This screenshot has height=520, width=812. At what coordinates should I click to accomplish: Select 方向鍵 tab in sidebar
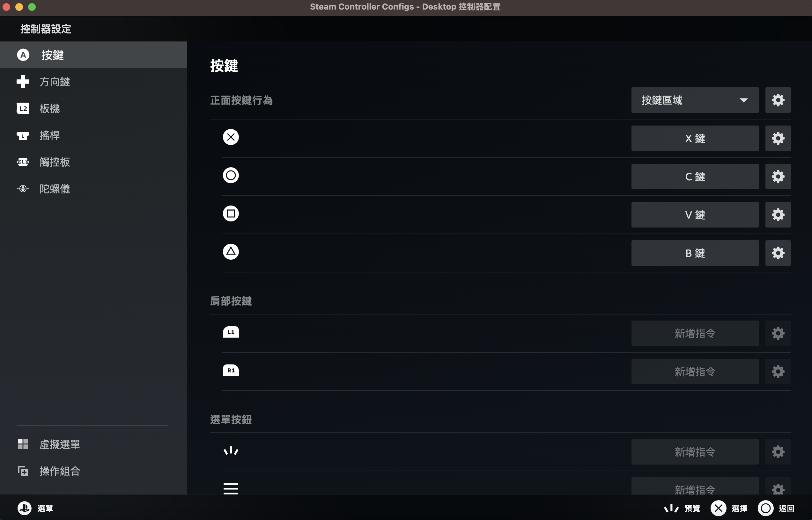pos(55,82)
